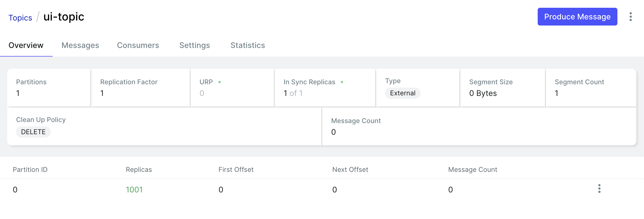The width and height of the screenshot is (644, 219).
Task: Open the topic actions kebab menu
Action: pos(630,17)
